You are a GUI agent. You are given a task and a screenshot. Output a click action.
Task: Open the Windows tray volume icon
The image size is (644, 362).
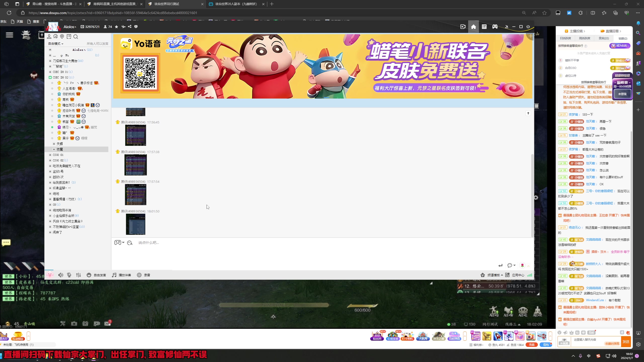(x=614, y=356)
